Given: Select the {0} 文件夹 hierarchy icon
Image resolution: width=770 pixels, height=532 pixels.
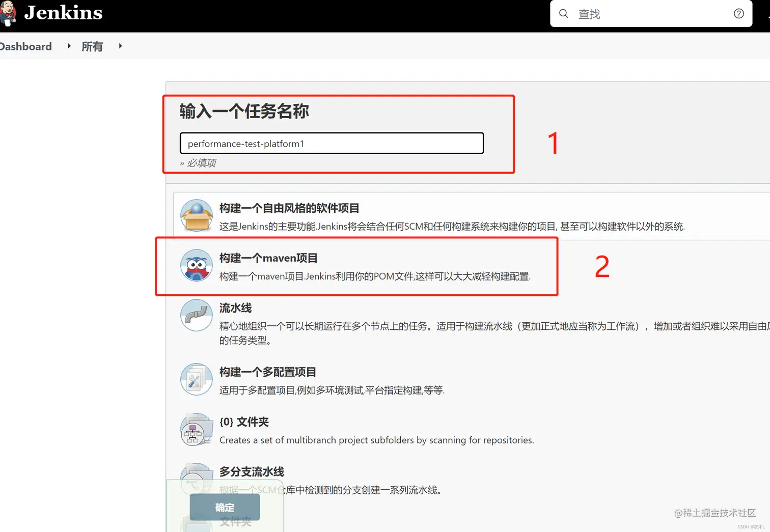Looking at the screenshot, I should [x=197, y=429].
